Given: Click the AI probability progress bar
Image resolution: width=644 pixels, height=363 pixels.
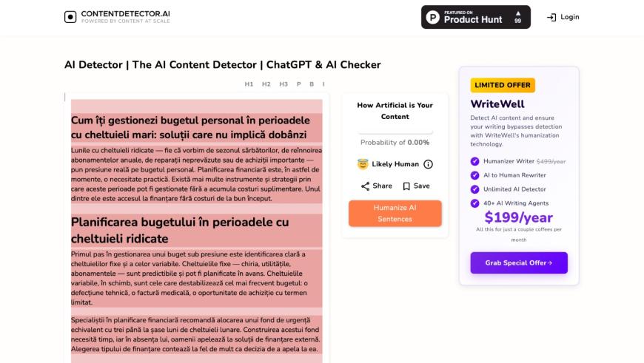Looking at the screenshot, I should pyautogui.click(x=395, y=132).
